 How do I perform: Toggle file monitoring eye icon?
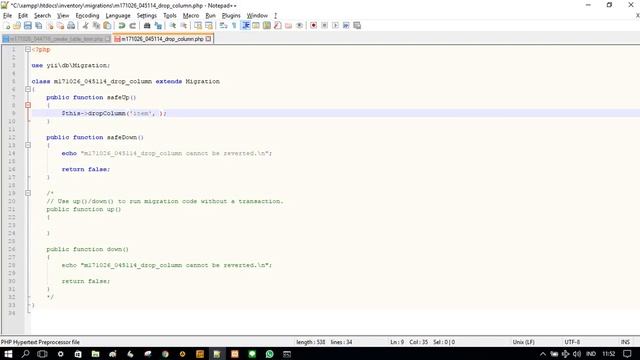coord(300,26)
